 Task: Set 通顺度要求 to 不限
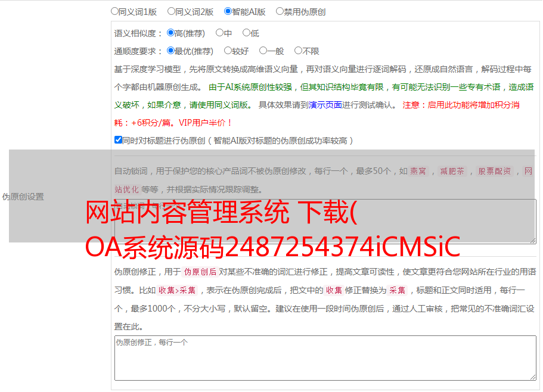tap(298, 51)
